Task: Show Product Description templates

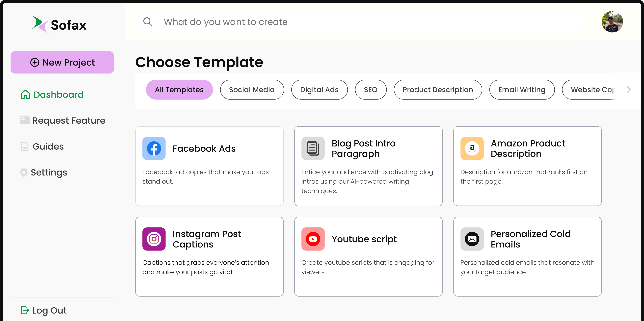Action: (x=438, y=90)
